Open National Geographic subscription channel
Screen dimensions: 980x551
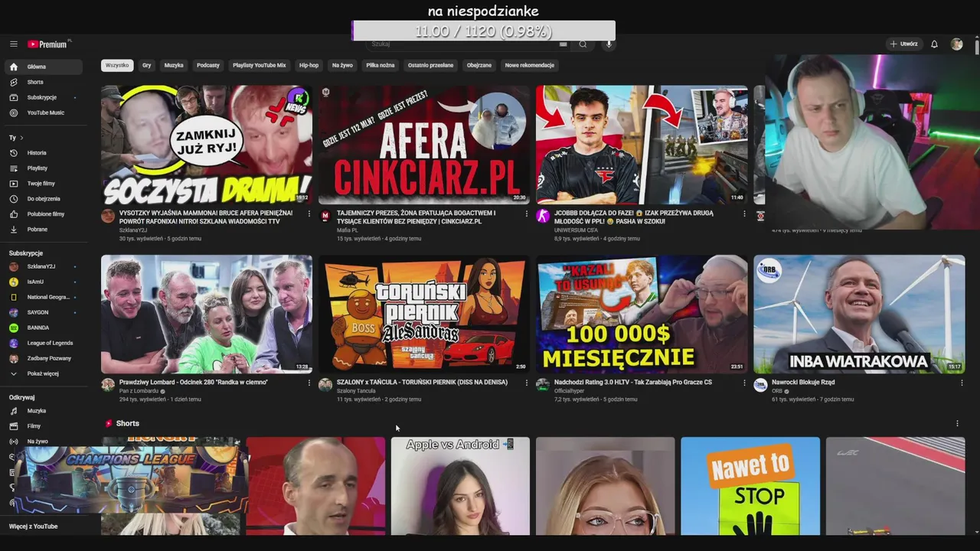coord(44,297)
